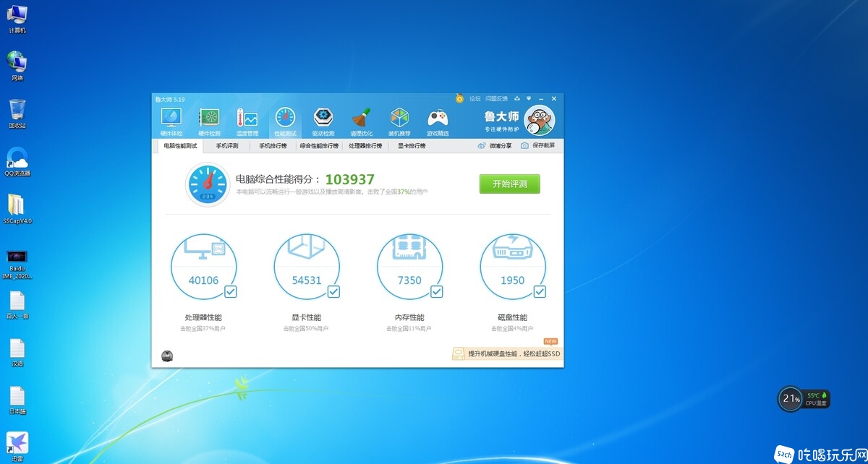Screen dimensions: 868x464
Task: Open the Baidu IME_2020 desktop icon
Action: click(x=17, y=264)
